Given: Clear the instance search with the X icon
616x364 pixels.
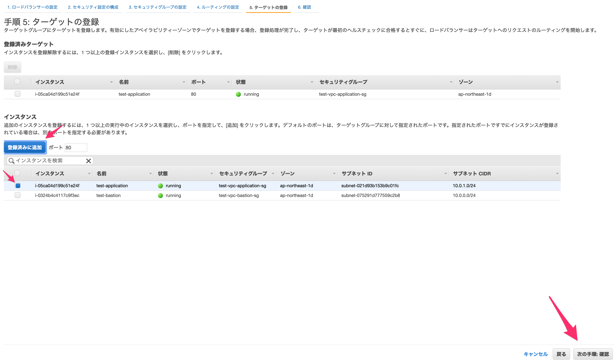Looking at the screenshot, I should (89, 160).
